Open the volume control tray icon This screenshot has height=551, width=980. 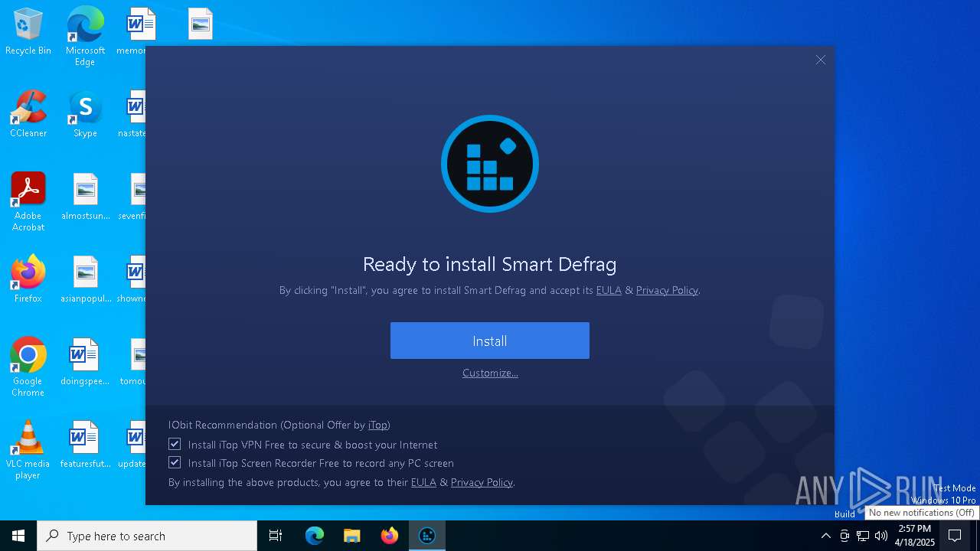click(x=881, y=536)
